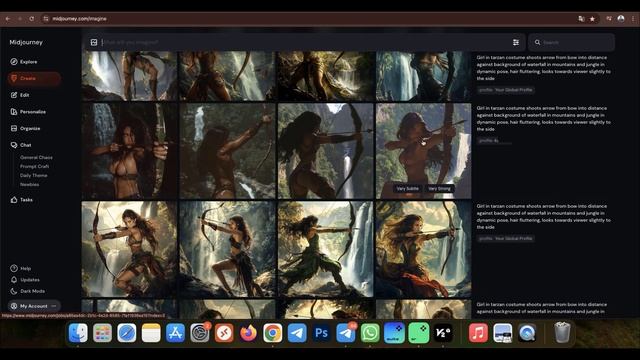
Task: Click the profile tag under the third-row prompt
Action: [x=506, y=238]
